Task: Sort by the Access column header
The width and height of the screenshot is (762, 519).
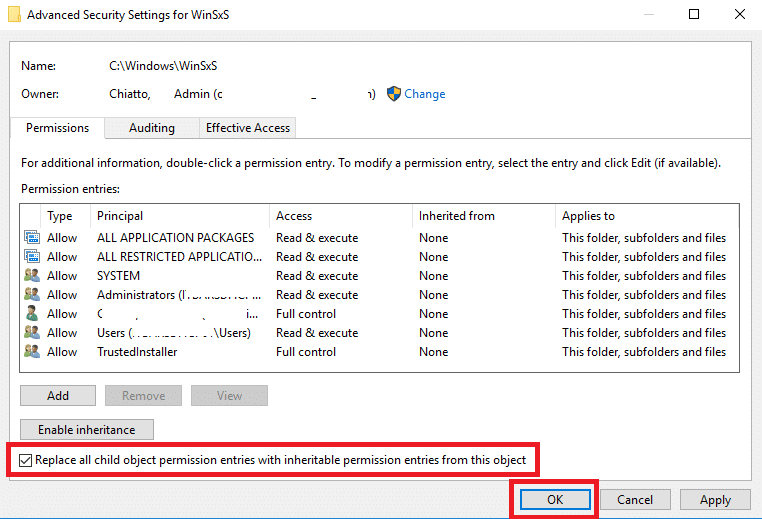Action: point(341,216)
